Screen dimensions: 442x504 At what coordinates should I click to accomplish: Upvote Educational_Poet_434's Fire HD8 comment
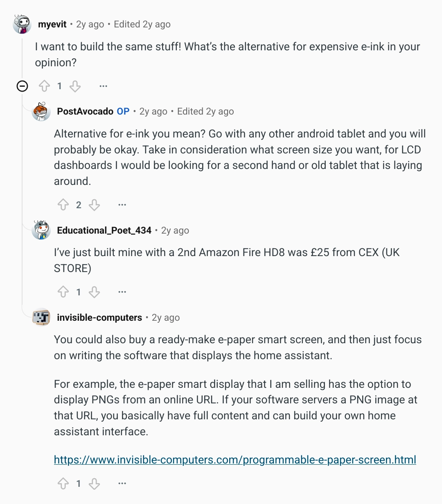pos(63,292)
